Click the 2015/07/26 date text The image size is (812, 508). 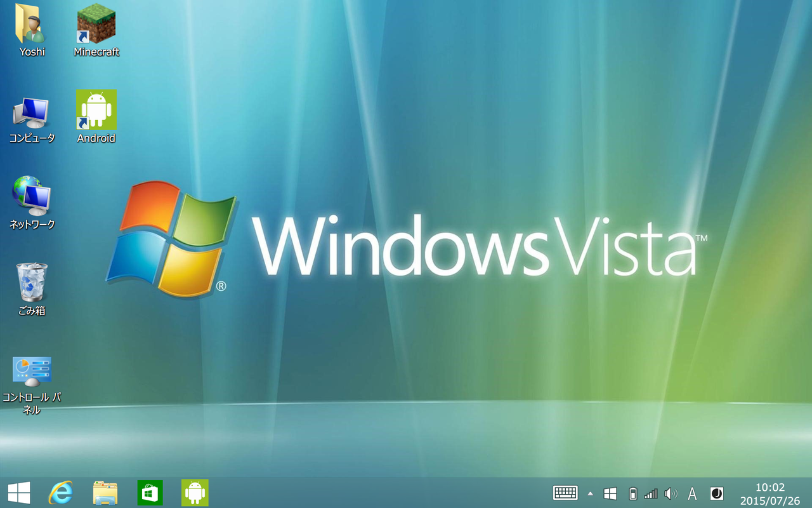pos(770,500)
